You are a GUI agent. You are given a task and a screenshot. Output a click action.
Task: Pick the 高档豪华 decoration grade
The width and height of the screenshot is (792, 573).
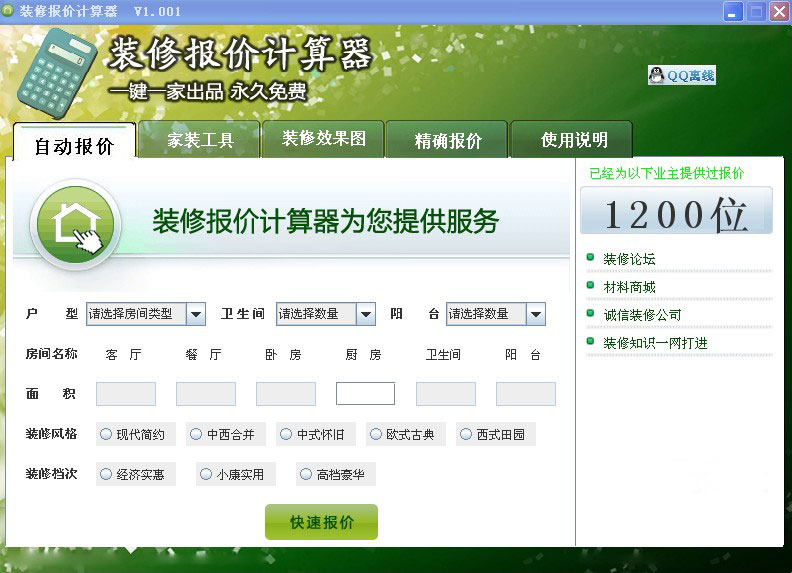pos(306,474)
